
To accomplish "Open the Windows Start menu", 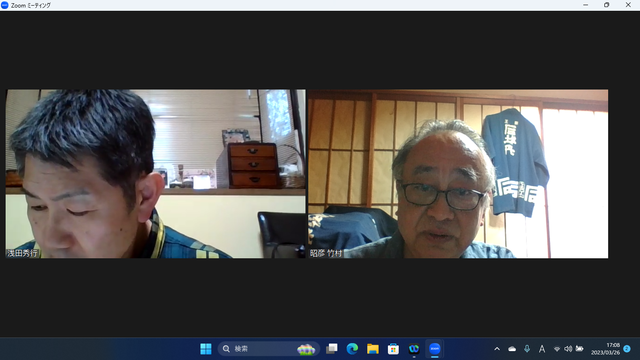I will pos(206,349).
